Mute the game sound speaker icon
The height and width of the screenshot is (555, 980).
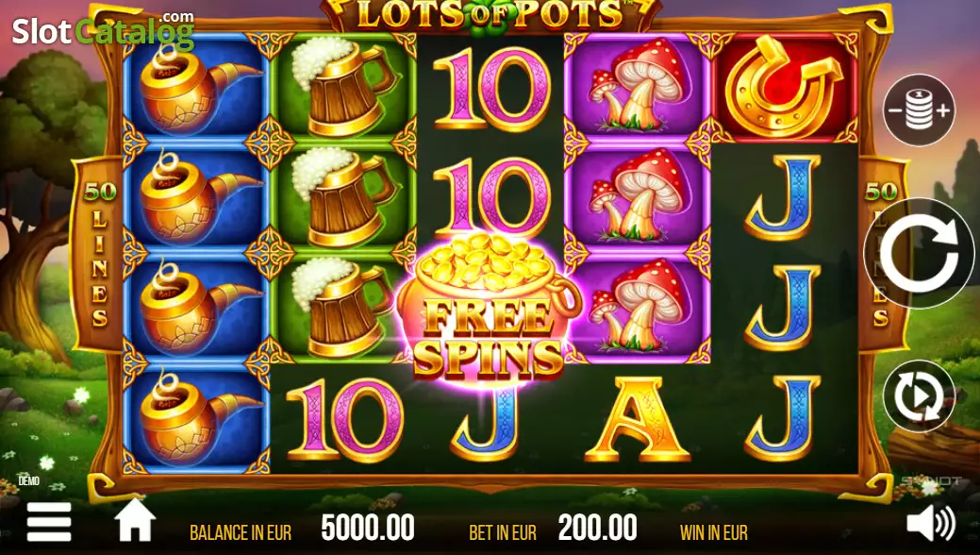[931, 523]
